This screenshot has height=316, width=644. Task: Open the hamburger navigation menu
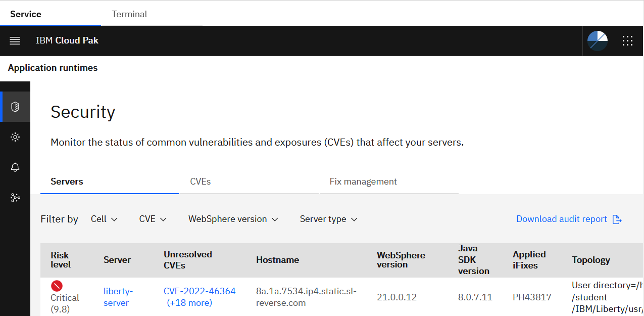coord(15,41)
